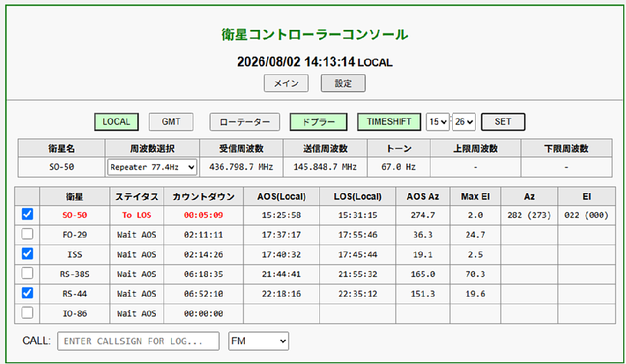Screen dimensions: 626x364
Task: Click the 周波数選択 column header
Action: pos(152,149)
